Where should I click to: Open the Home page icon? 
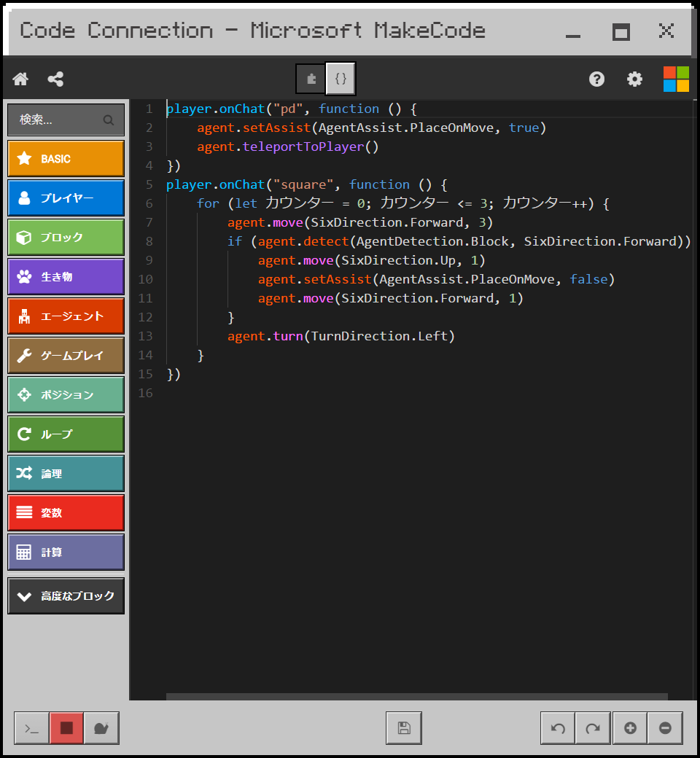(x=20, y=79)
